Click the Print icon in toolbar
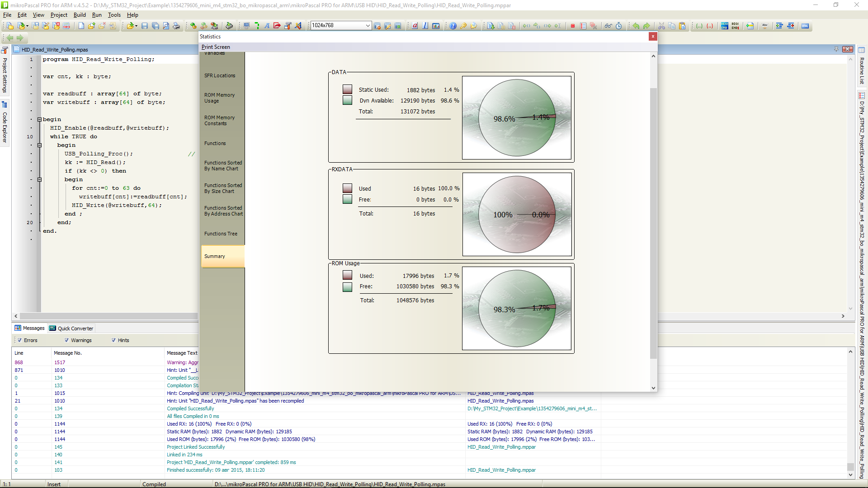The width and height of the screenshot is (868, 488). pos(176,26)
